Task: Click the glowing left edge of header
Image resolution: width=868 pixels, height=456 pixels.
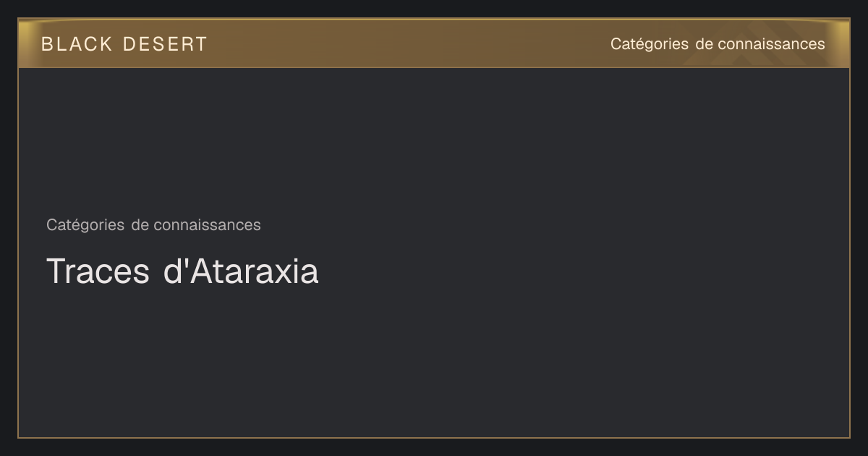Action: (x=26, y=43)
